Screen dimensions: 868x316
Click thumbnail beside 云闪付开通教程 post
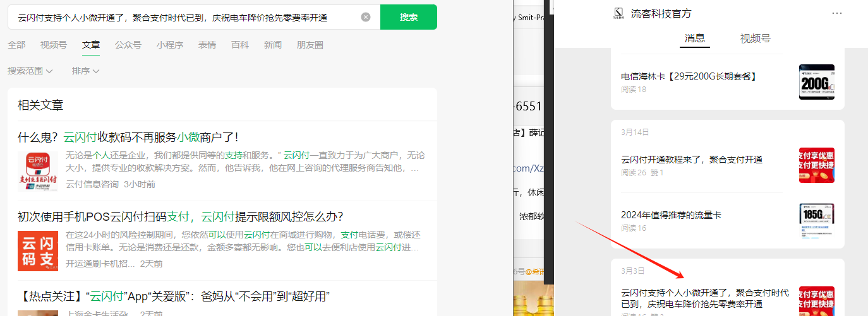click(x=817, y=165)
